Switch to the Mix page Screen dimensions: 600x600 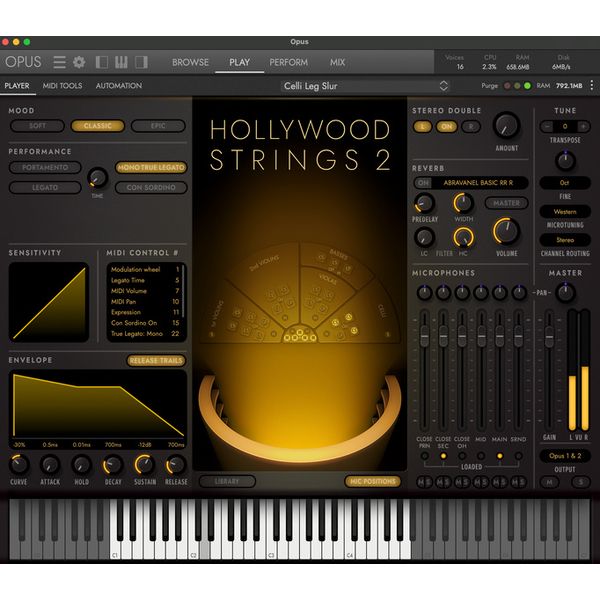click(x=338, y=62)
